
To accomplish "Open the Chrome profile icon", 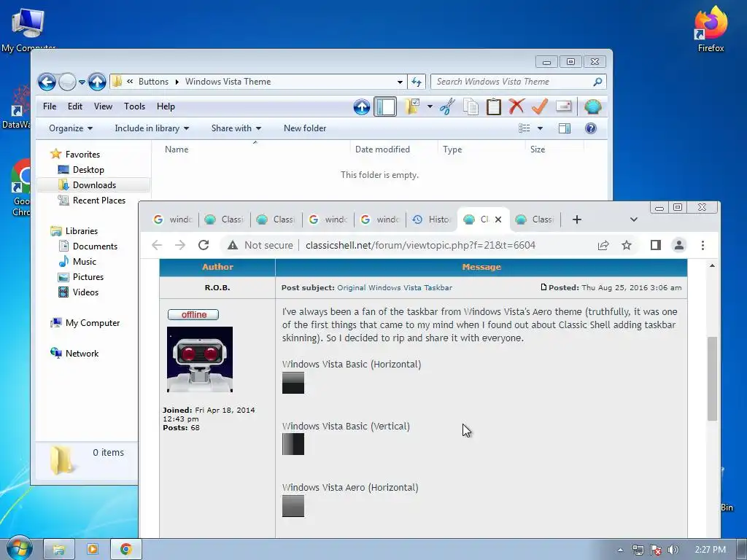I will [x=679, y=245].
